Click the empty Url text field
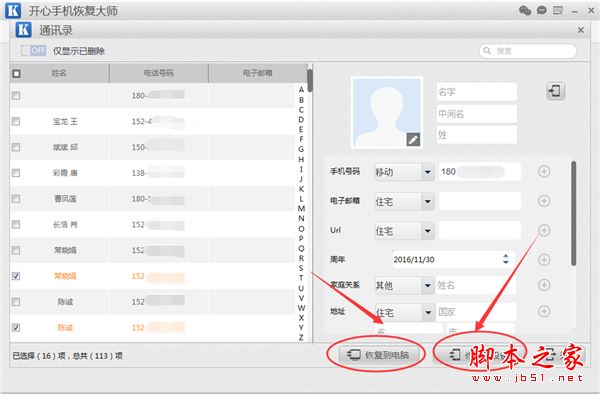 (480, 231)
